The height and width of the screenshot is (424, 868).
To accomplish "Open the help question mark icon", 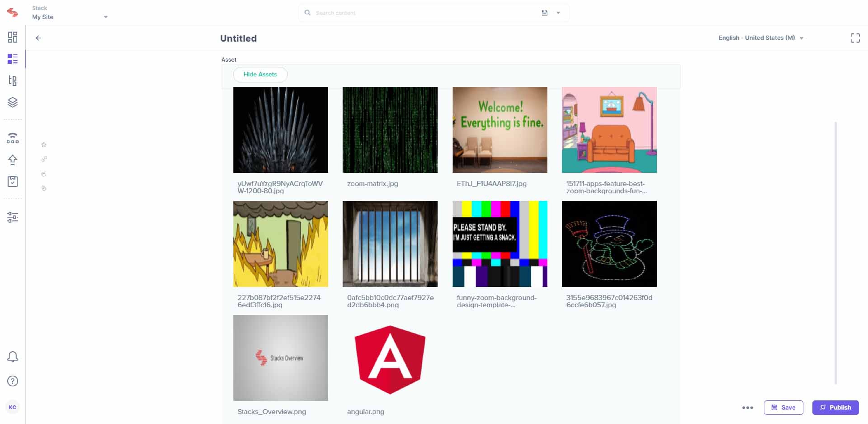I will 12,381.
